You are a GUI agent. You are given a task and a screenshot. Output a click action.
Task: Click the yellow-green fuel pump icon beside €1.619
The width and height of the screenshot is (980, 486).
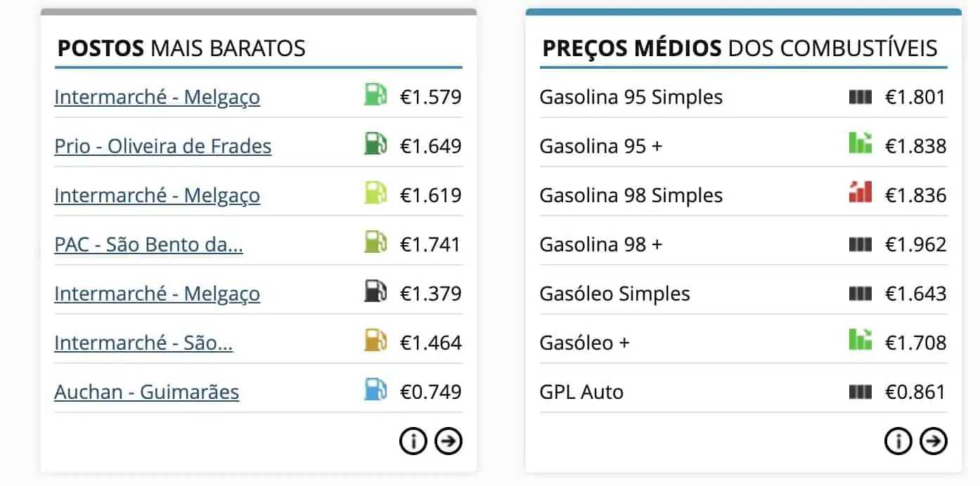click(375, 193)
